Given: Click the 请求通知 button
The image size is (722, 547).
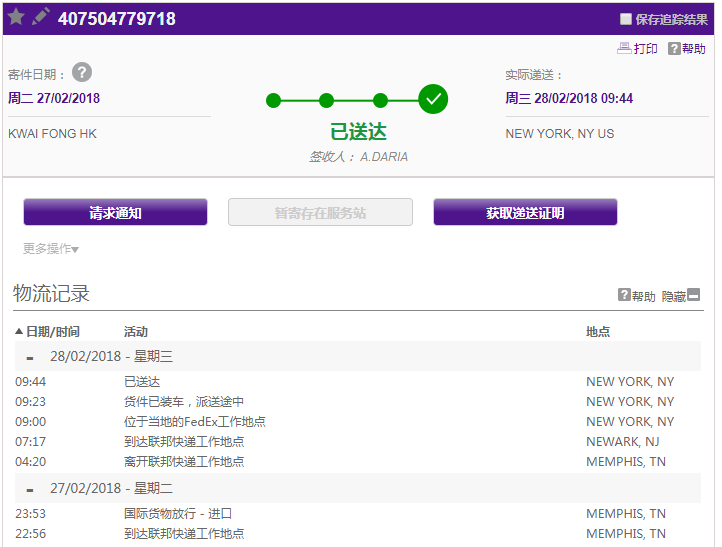Looking at the screenshot, I should [116, 212].
